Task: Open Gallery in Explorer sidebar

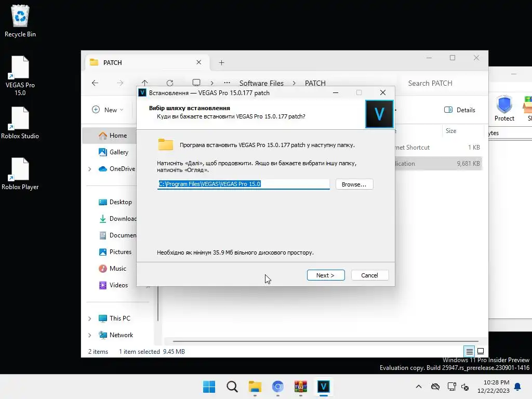Action: click(x=113, y=152)
